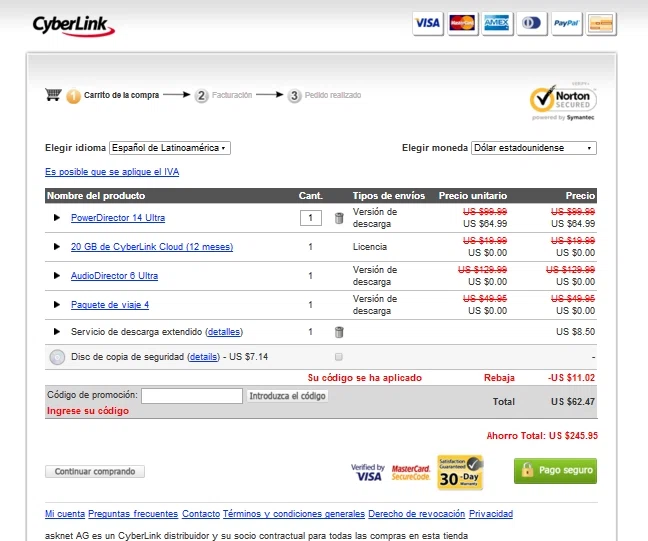
Task: Expand the Paquete de viaje 4 row arrow
Action: click(57, 304)
